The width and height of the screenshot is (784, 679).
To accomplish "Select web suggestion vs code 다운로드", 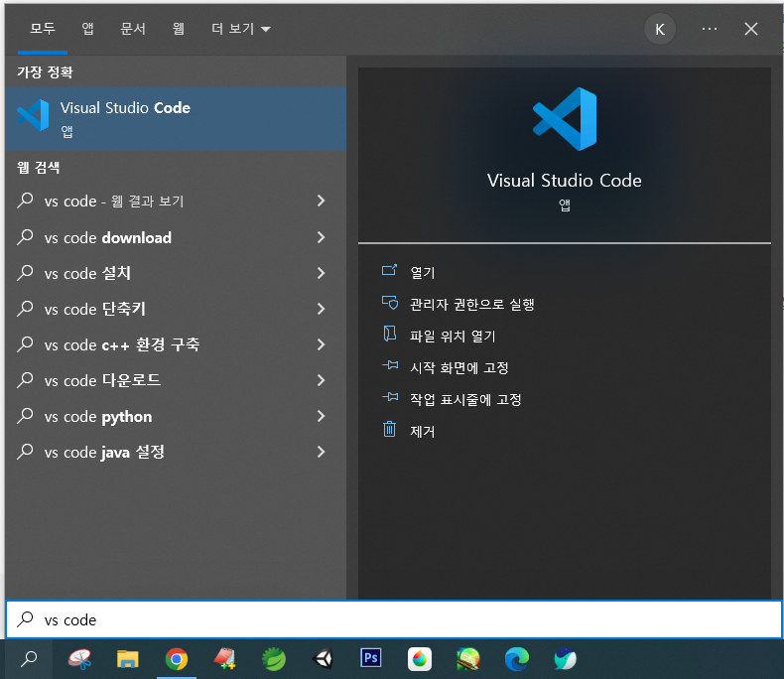I will [176, 380].
